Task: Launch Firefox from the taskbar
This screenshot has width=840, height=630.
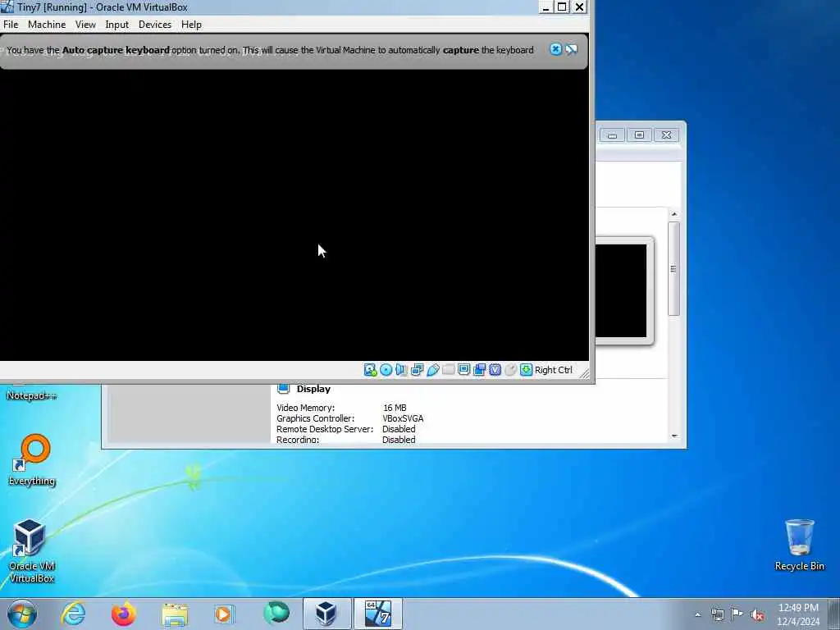Action: tap(123, 614)
